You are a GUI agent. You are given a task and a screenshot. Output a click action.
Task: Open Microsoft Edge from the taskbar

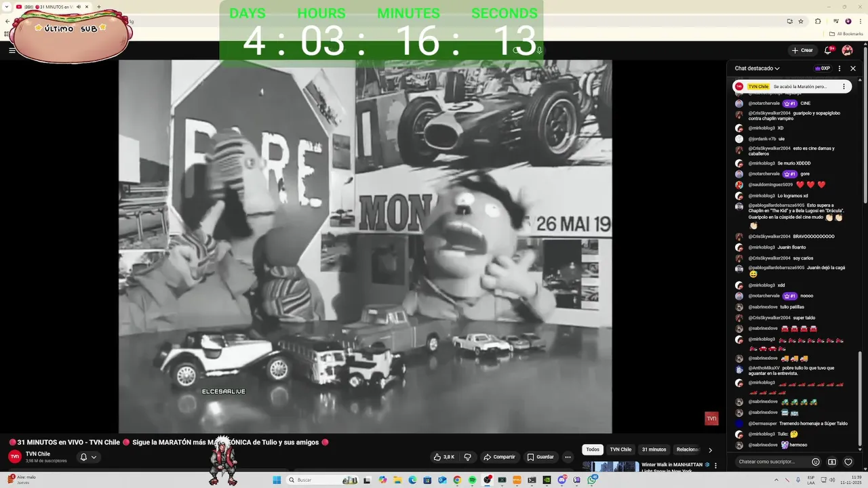click(x=412, y=480)
